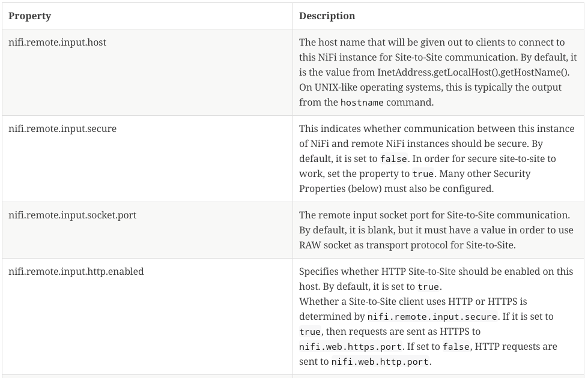Click "true" default value in http.enabled description
The width and height of the screenshot is (588, 378).
(x=429, y=287)
